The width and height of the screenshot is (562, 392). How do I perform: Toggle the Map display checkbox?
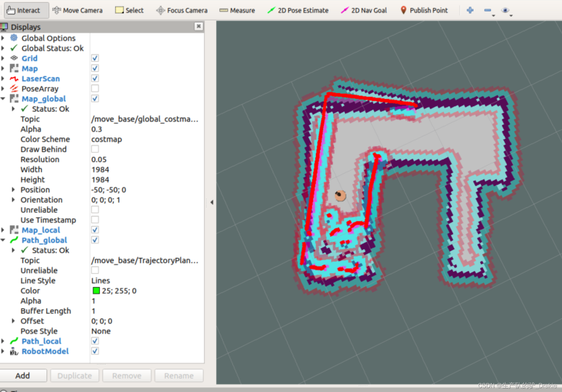click(x=95, y=68)
